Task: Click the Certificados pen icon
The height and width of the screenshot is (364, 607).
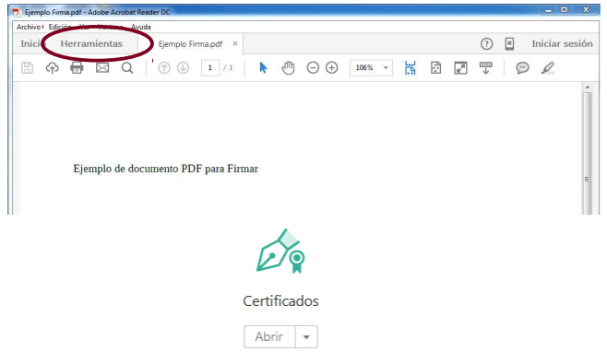Action: [x=280, y=251]
